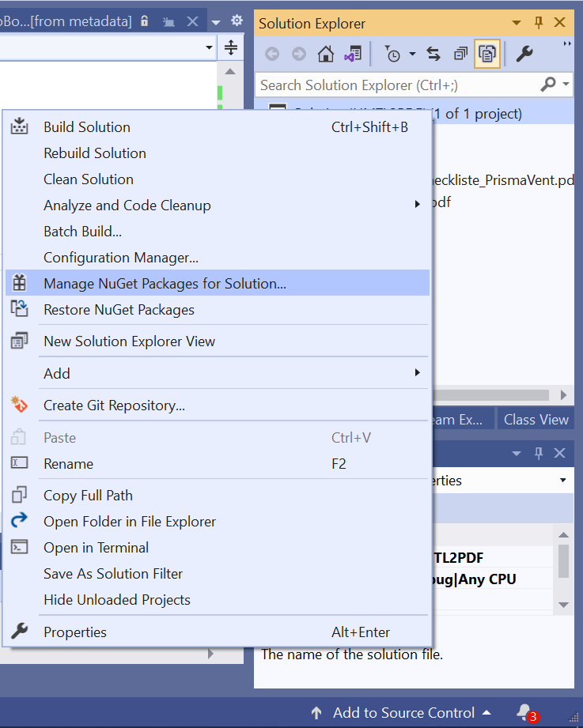Viewport: 583px width, 728px height.
Task: Click the Copy Full Path icon
Action: pos(19,495)
